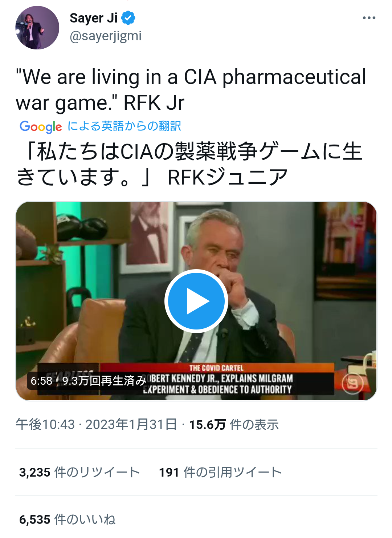Open the @sayerjigmi handle

click(106, 36)
